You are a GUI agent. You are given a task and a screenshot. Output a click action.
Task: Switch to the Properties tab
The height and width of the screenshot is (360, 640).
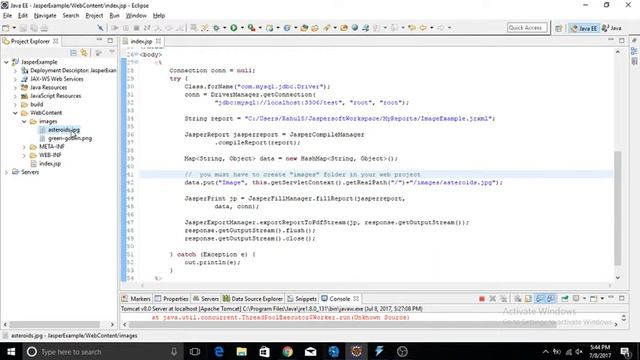pos(171,299)
